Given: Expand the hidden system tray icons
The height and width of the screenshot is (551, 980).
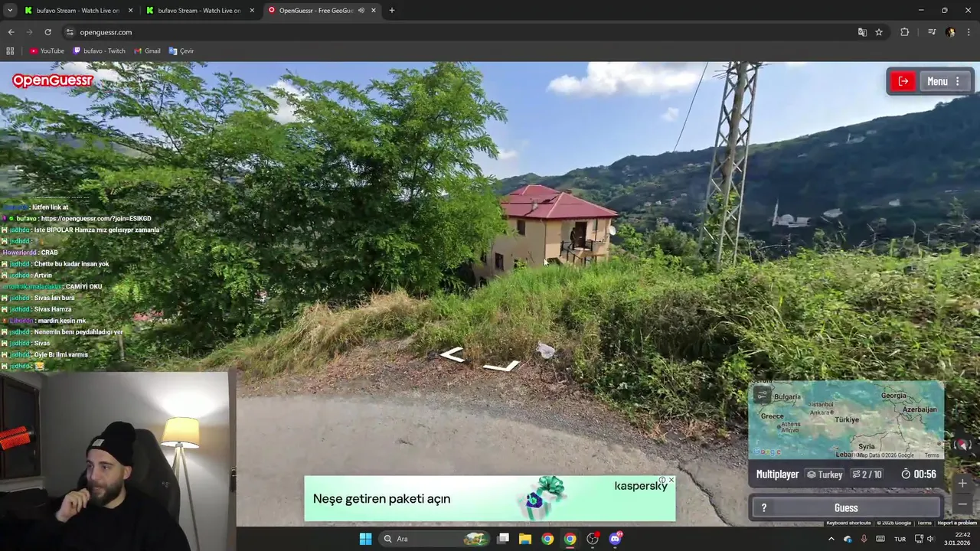Looking at the screenshot, I should [x=831, y=539].
